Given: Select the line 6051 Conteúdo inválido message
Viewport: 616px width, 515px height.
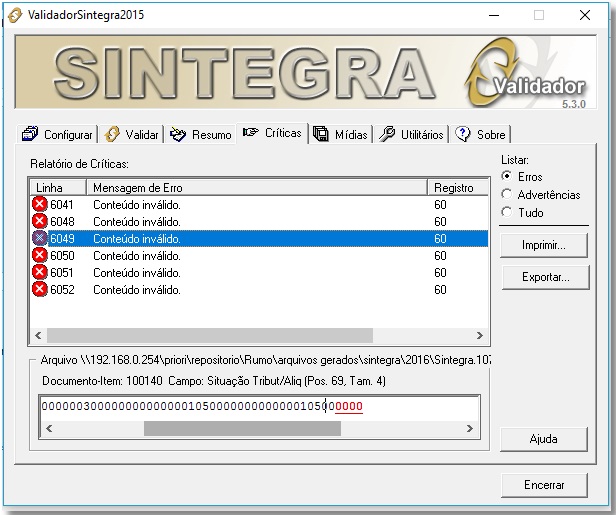Looking at the screenshot, I should click(x=137, y=273).
